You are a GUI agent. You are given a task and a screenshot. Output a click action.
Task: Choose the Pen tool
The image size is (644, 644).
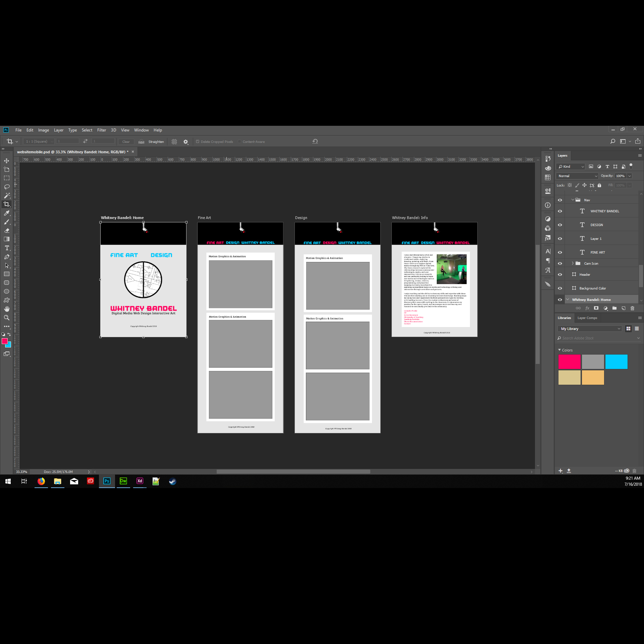[x=6, y=257]
